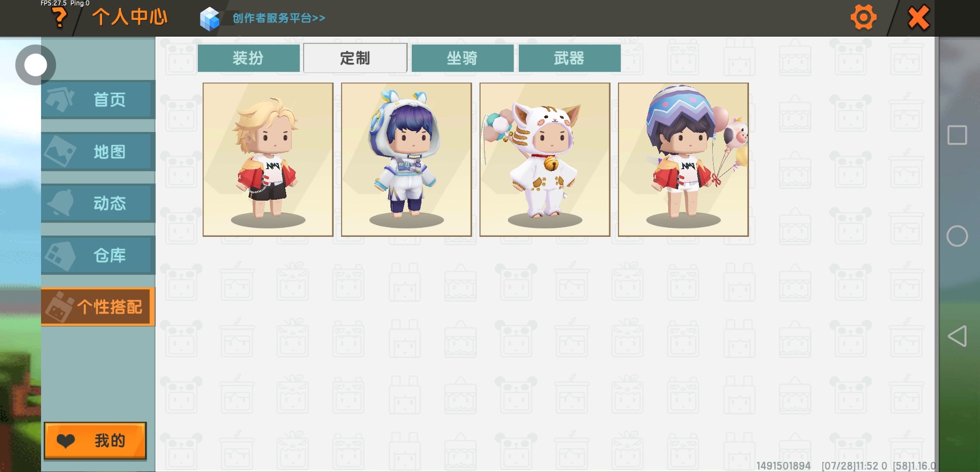Open the 动态 sidebar section
Screen dimensions: 980x472
98,203
